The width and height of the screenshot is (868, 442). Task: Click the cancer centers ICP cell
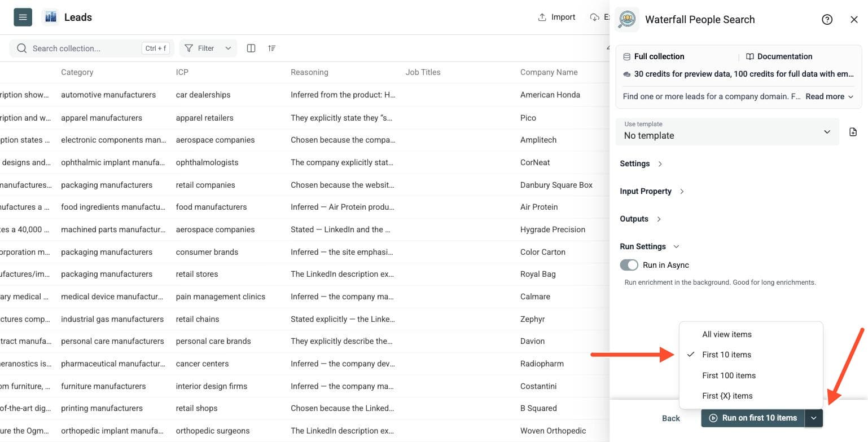202,364
